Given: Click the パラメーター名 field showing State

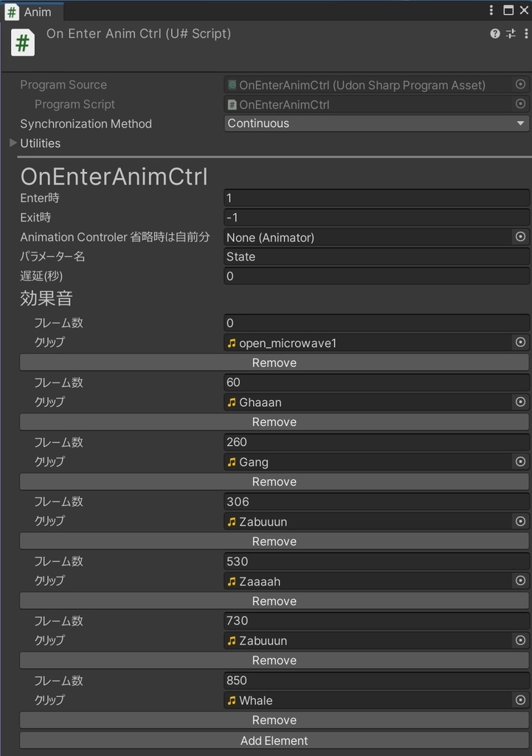Looking at the screenshot, I should pyautogui.click(x=376, y=256).
